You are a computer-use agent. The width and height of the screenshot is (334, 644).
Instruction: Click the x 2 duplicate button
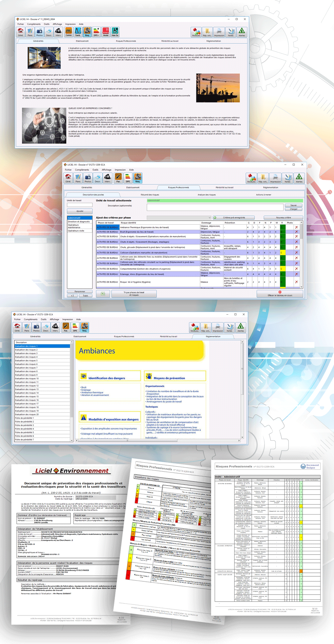pyautogui.click(x=72, y=296)
